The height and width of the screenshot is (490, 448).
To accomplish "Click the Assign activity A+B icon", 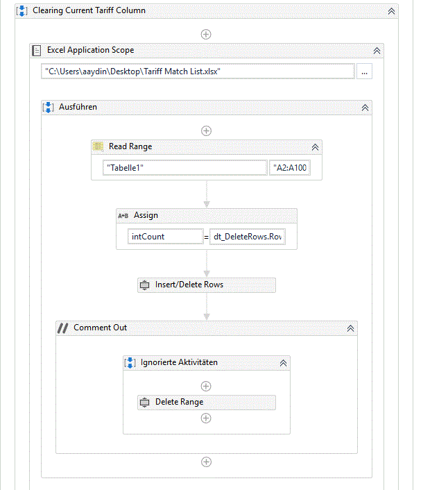I will click(123, 216).
